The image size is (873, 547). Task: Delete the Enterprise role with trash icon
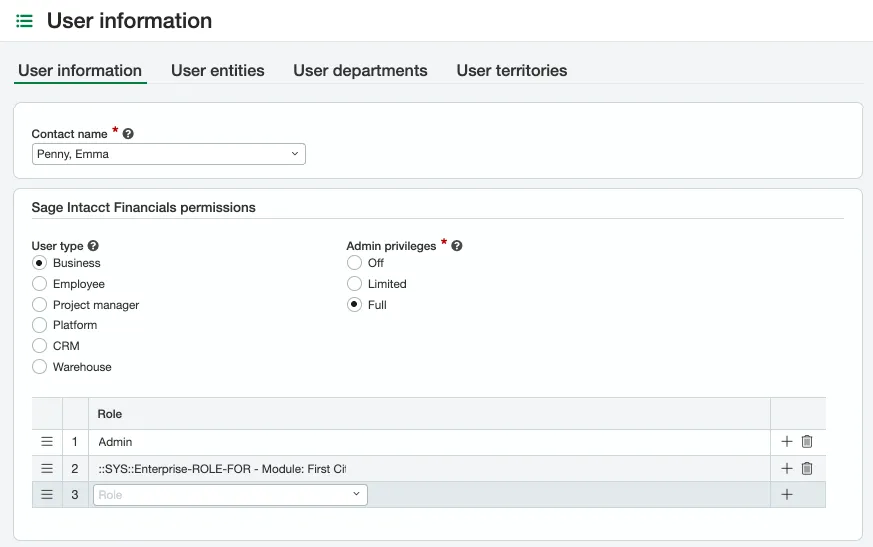coord(807,468)
